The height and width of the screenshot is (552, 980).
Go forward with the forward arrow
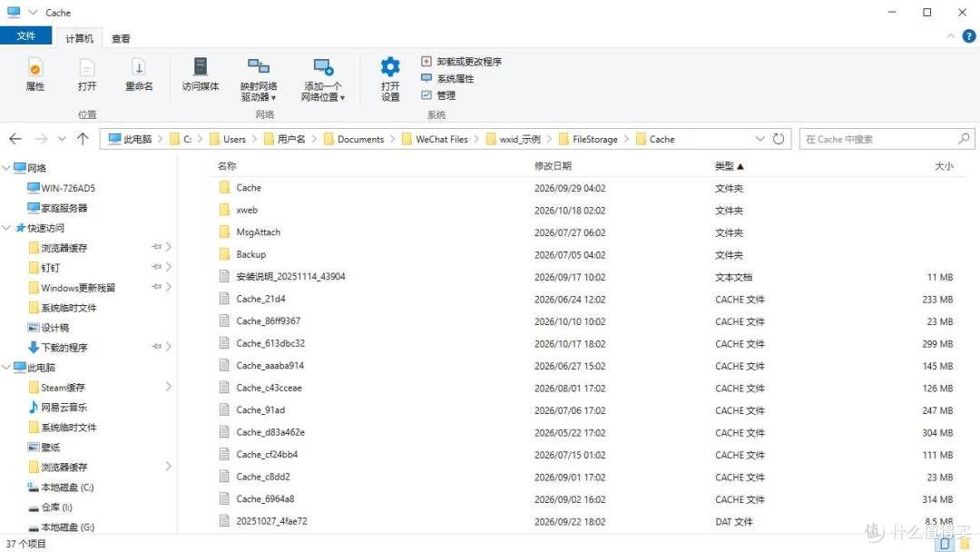click(x=41, y=139)
